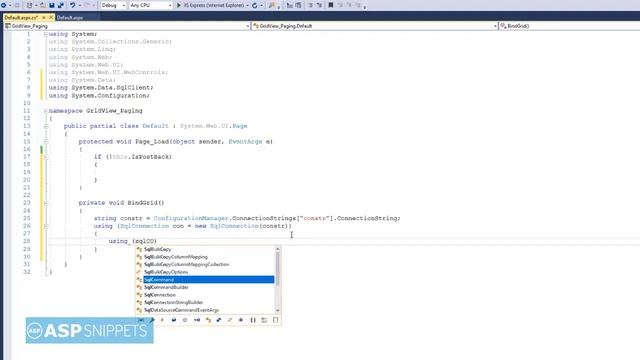The height and width of the screenshot is (360, 640).
Task: Pin the Default.aspx.cs tab
Action: coord(44,18)
